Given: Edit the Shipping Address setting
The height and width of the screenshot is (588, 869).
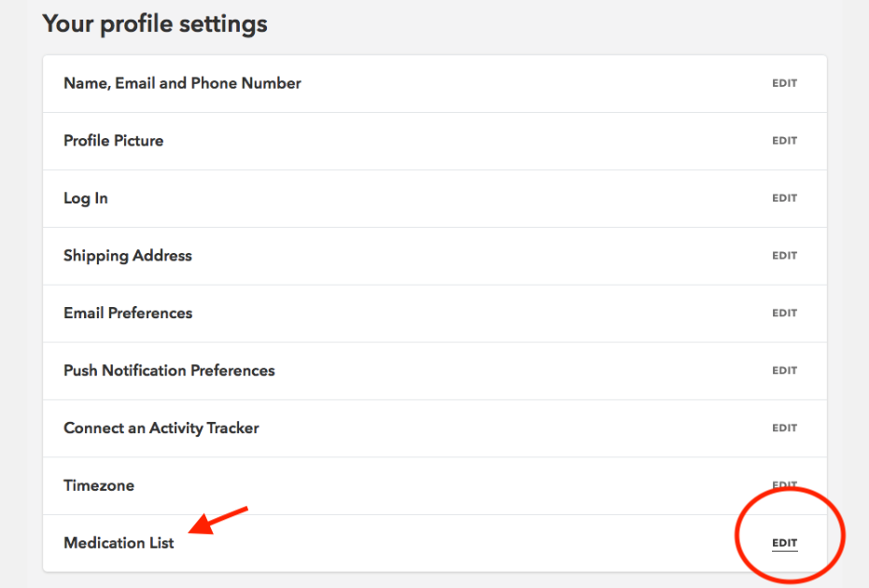Looking at the screenshot, I should (x=784, y=256).
